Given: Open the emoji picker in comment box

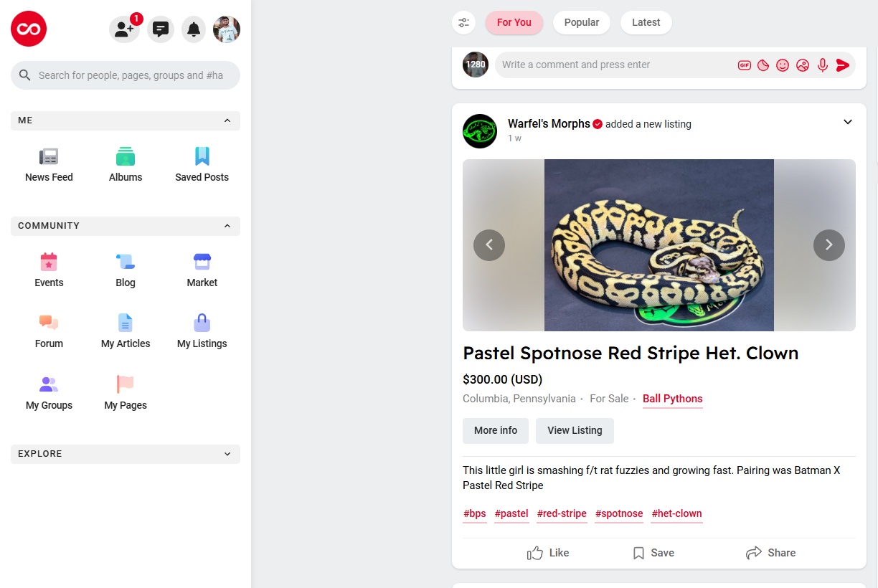Looking at the screenshot, I should tap(783, 65).
